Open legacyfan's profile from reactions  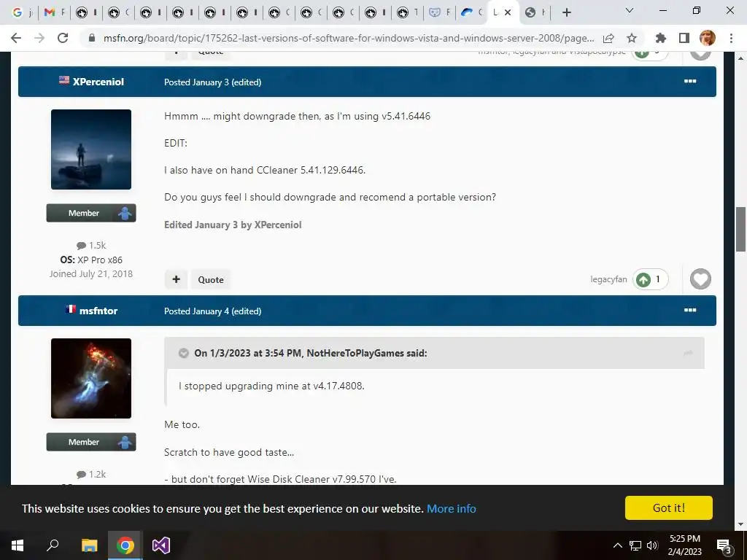[608, 279]
